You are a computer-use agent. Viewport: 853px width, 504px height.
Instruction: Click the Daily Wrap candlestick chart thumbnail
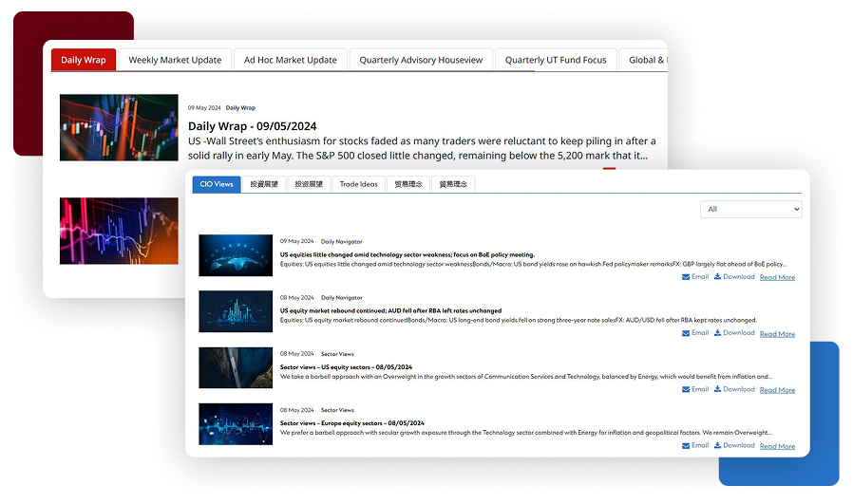[119, 127]
